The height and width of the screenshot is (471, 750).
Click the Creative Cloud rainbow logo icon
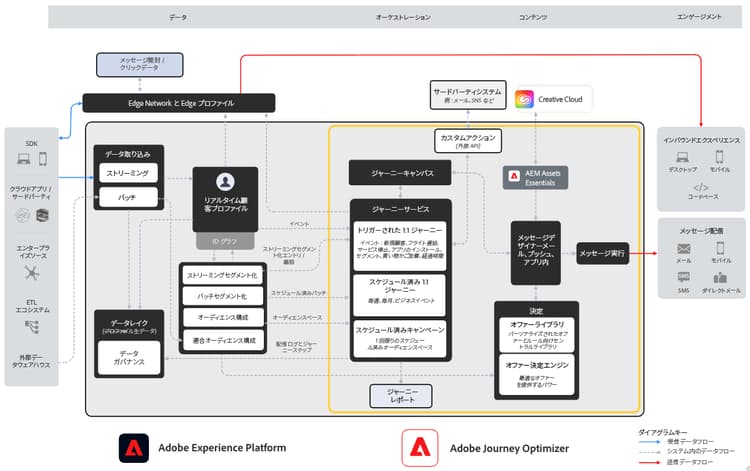tap(524, 99)
